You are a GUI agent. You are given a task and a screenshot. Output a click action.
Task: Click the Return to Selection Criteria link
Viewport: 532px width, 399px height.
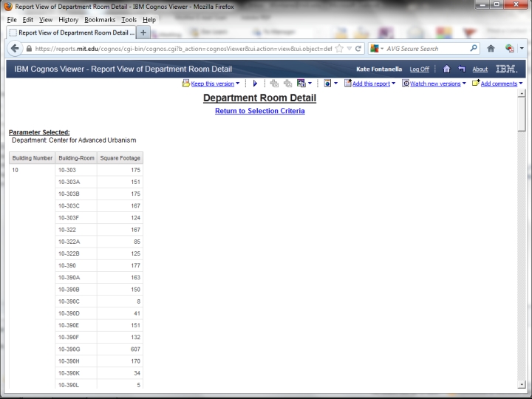(x=259, y=111)
